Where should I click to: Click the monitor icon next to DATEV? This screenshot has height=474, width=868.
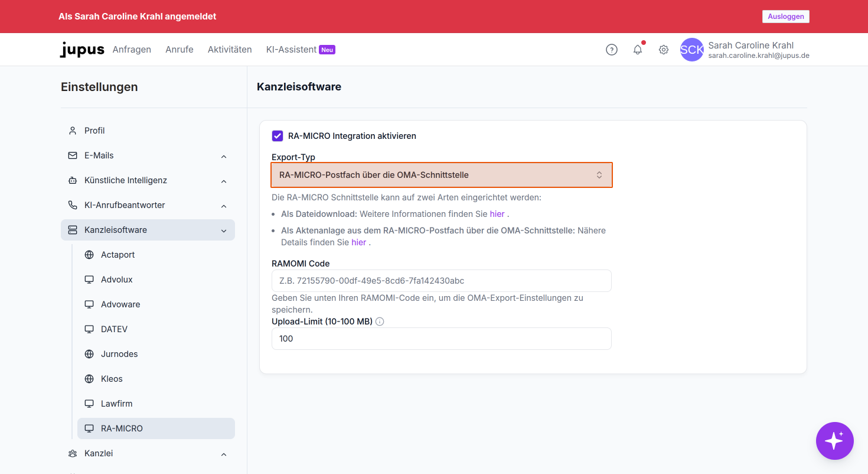click(89, 329)
